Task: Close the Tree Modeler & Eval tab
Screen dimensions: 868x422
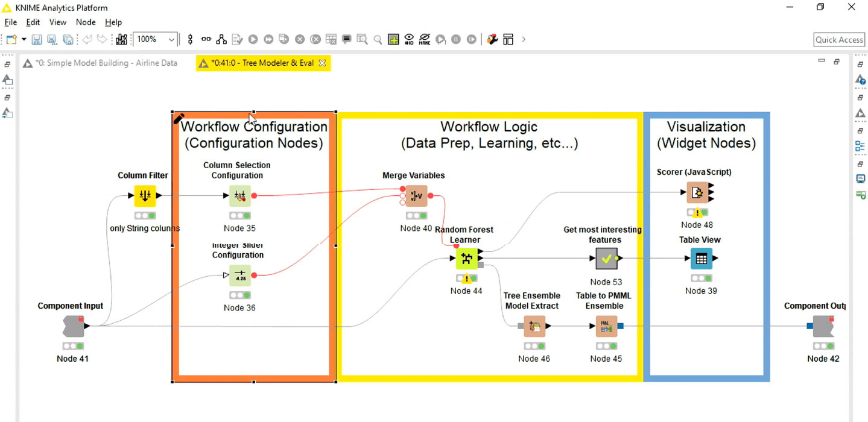Action: tap(322, 63)
